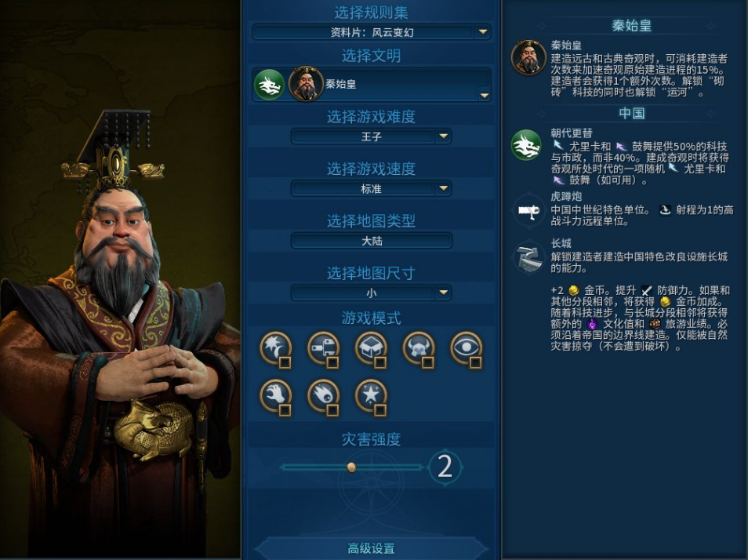Select the Dramatic Ages sun-and-moon mode icon
Viewport: 748px width, 560px height.
(x=276, y=349)
